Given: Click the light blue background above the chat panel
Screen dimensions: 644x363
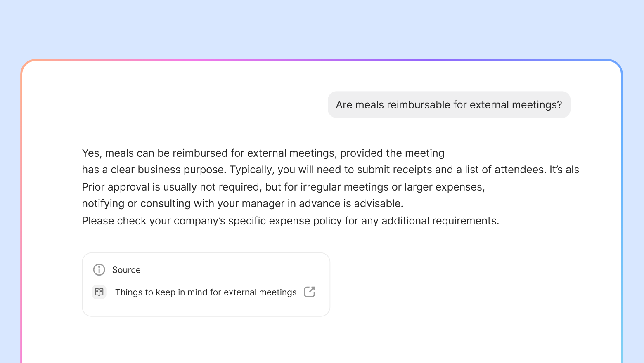Looking at the screenshot, I should tap(322, 29).
